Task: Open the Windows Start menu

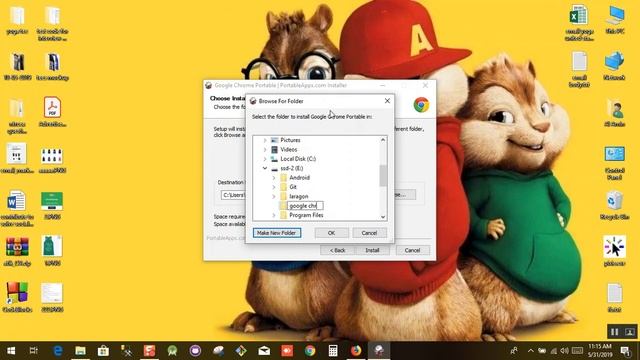Action: click(11, 351)
